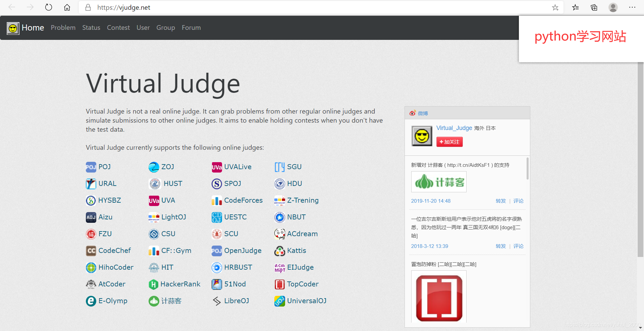Screen dimensions: 644x331
Task: Click the SPOJ judge icon
Action: tap(217, 184)
